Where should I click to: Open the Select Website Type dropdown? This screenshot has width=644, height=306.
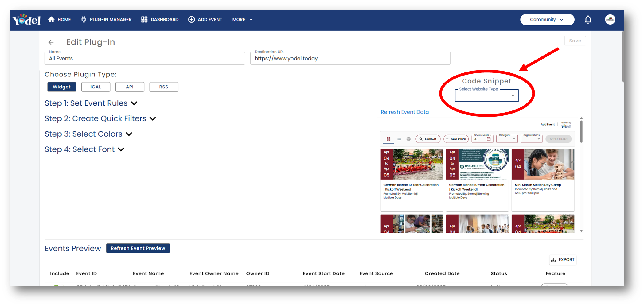486,95
